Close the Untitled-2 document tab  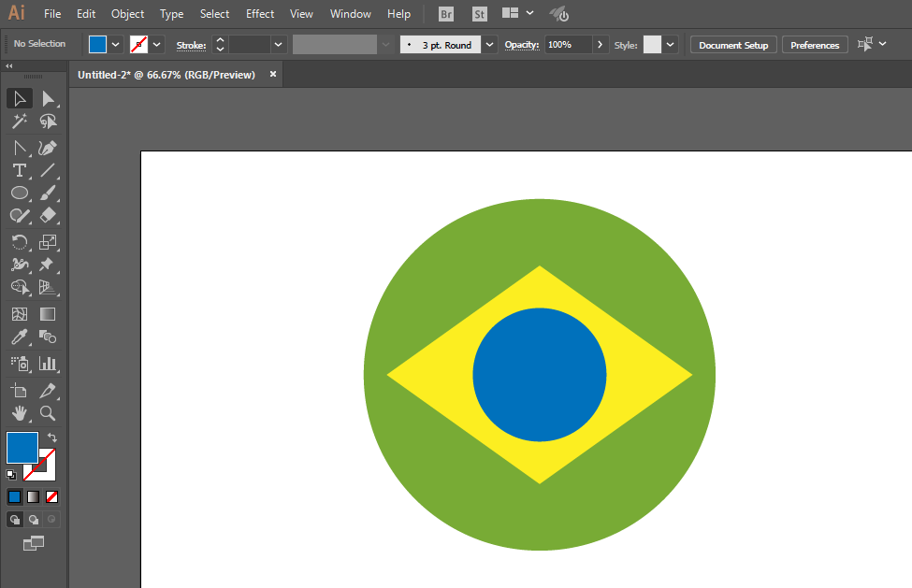(273, 74)
